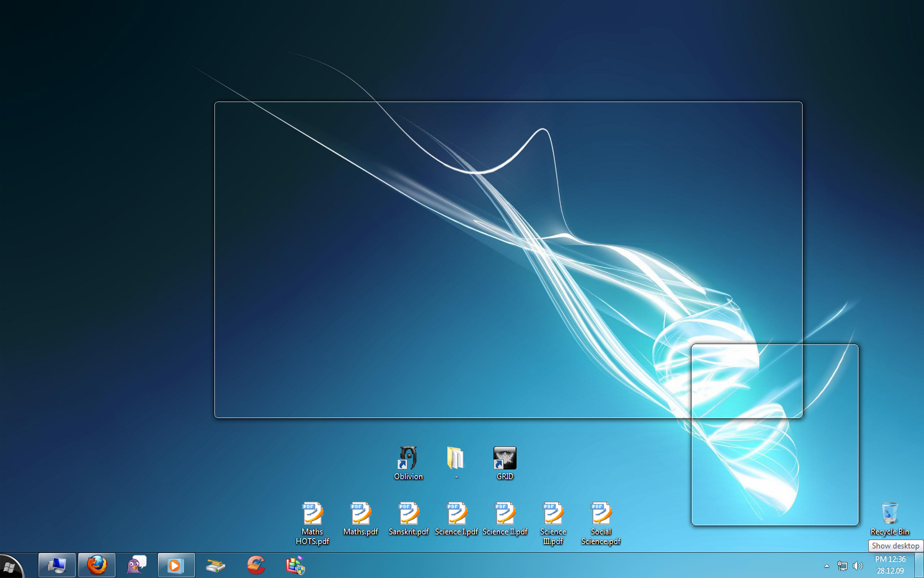Image resolution: width=924 pixels, height=578 pixels.
Task: Click the disk drive utility taskbar icon
Action: [216, 565]
